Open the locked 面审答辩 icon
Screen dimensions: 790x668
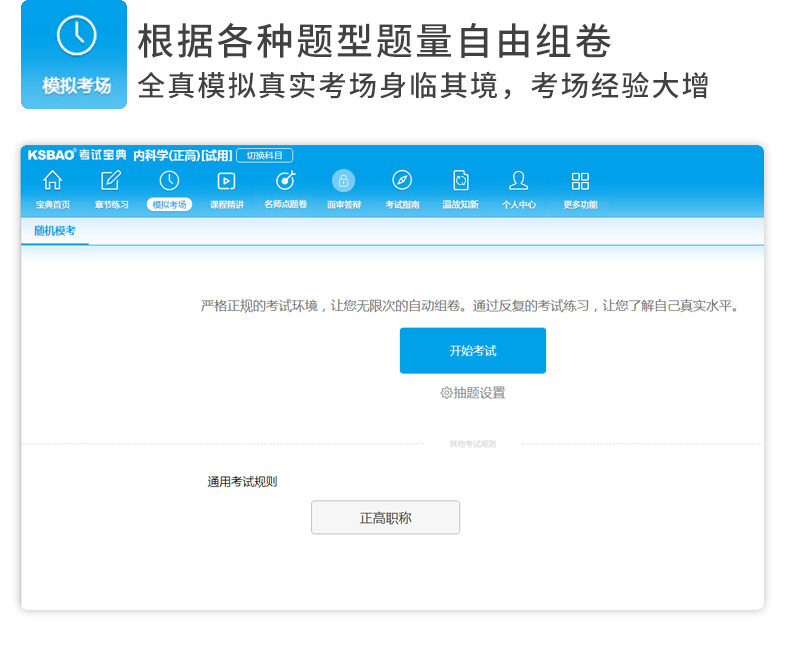[x=344, y=180]
